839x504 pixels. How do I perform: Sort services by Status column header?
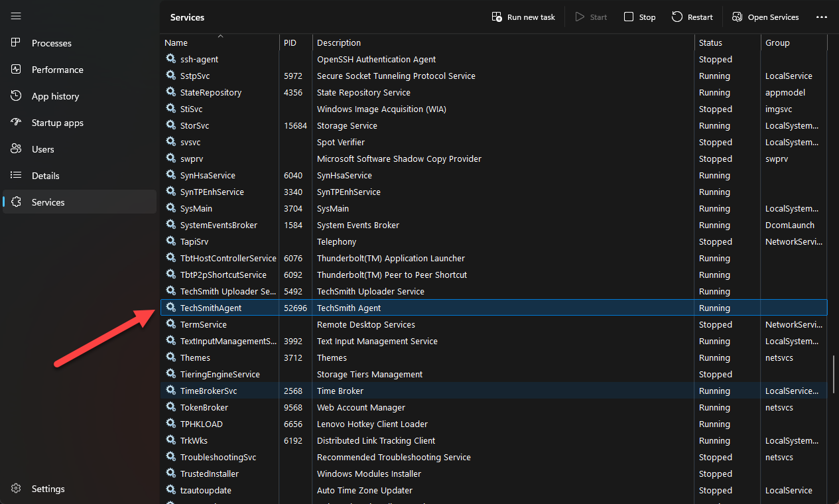pos(710,42)
